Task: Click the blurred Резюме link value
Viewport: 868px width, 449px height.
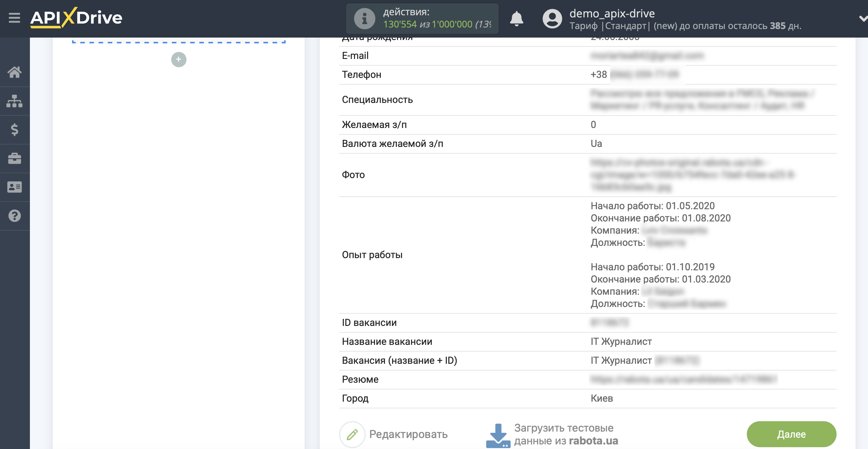Action: point(684,379)
